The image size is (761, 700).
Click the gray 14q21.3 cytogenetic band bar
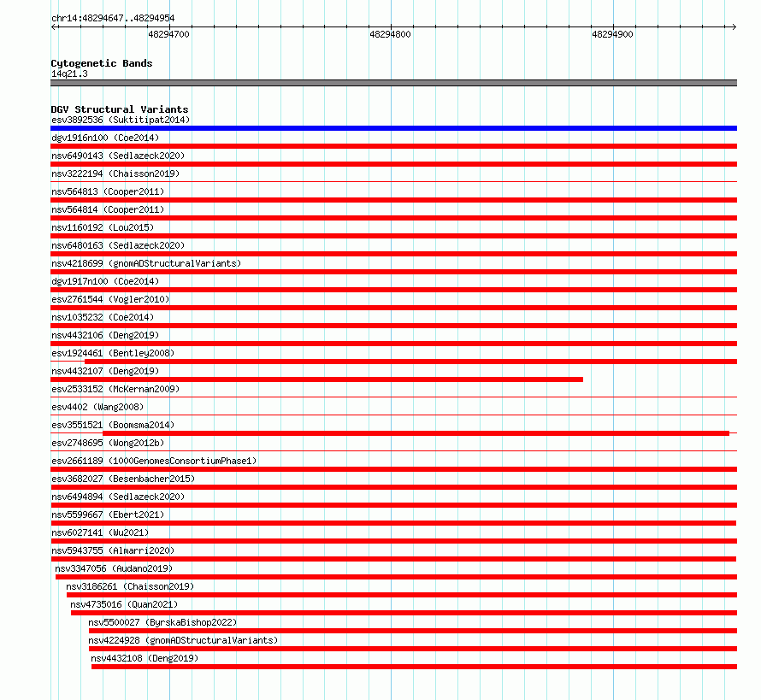[393, 83]
